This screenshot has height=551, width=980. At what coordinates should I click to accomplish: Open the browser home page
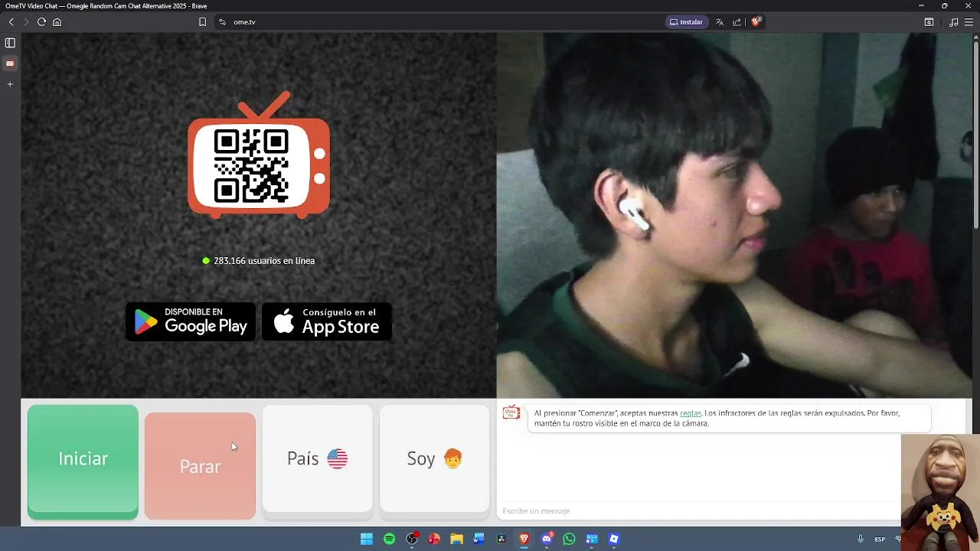57,22
